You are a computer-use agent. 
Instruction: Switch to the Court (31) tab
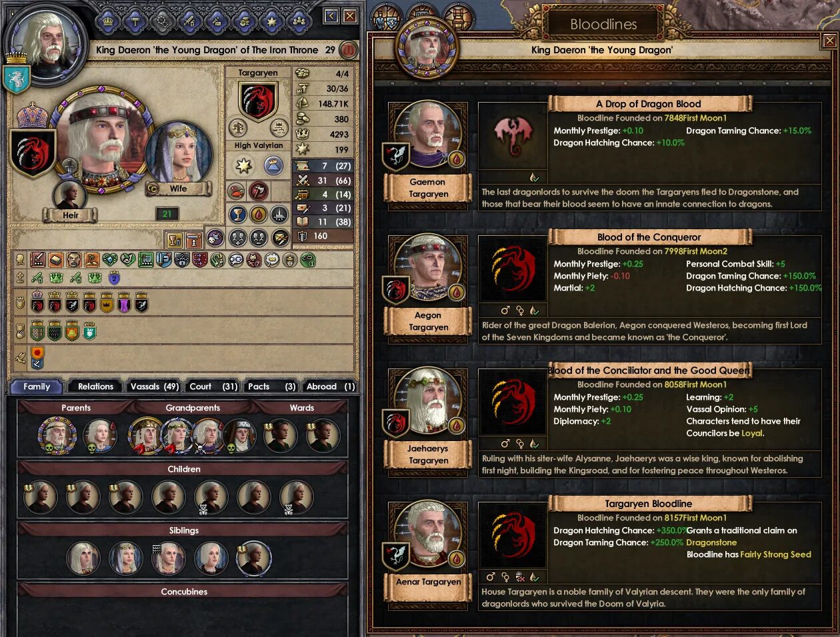point(213,386)
